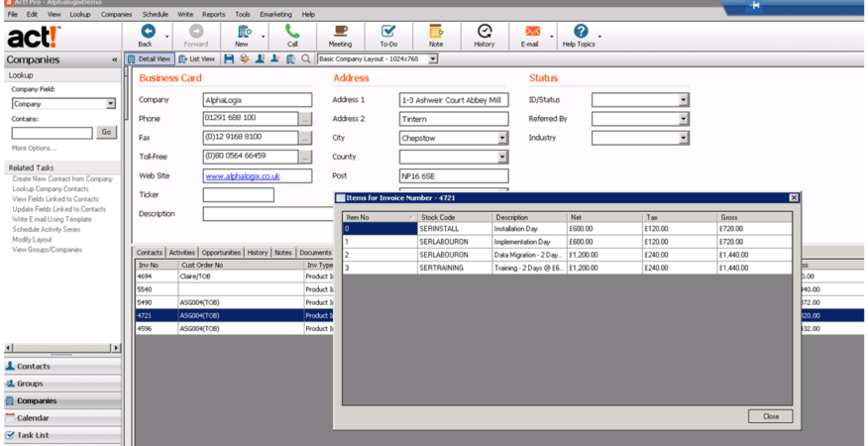Viewport: 868px width, 446px height.
Task: Click the Toll-Free field ellipsis button
Action: click(x=305, y=157)
